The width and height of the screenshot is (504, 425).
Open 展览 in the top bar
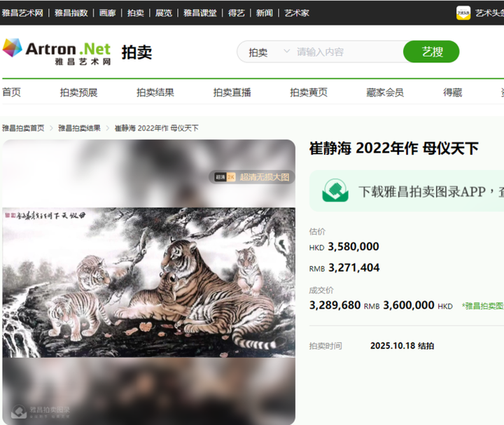[164, 13]
